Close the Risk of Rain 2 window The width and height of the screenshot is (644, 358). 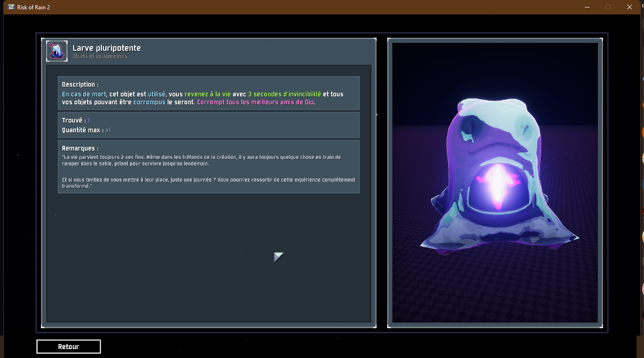pos(630,7)
